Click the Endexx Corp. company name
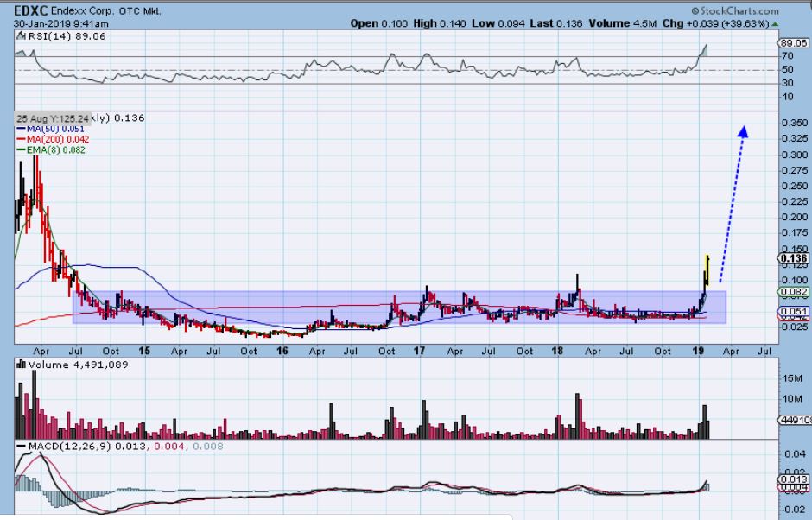Screen dimensions: 812x520 [84, 11]
